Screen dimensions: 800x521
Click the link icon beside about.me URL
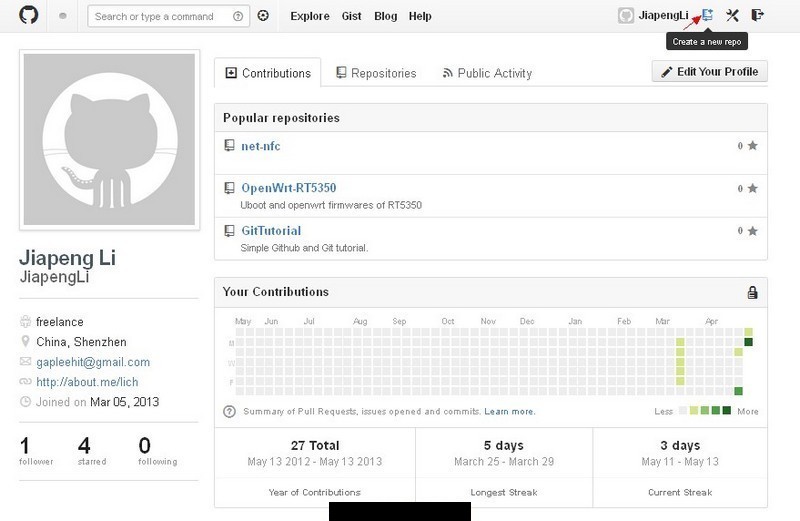[25, 382]
